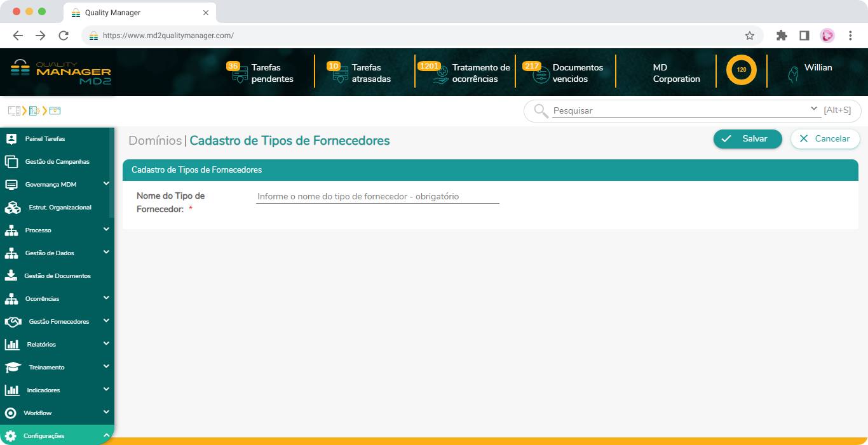
Task: Open the Documentos vencidos icon
Action: coord(541,75)
